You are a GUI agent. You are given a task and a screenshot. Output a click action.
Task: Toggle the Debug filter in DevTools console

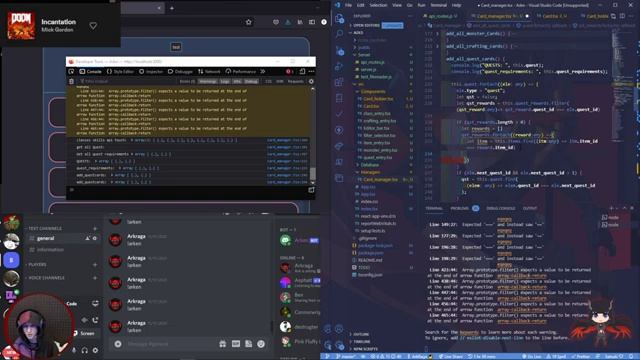pyautogui.click(x=251, y=81)
